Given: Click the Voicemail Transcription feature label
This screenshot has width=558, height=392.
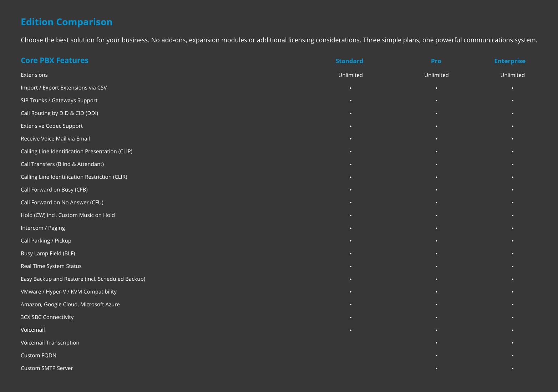Looking at the screenshot, I should coord(50,343).
